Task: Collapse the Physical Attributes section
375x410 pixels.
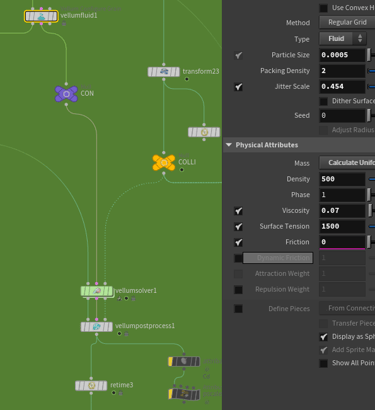Action: [x=229, y=145]
